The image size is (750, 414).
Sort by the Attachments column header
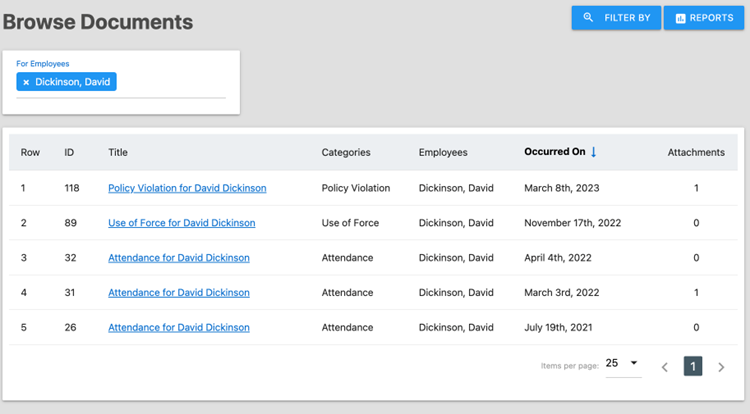[696, 153]
